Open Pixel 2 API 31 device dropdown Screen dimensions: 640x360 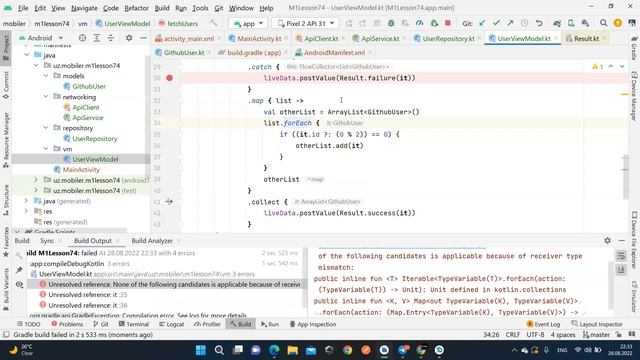[x=306, y=23]
